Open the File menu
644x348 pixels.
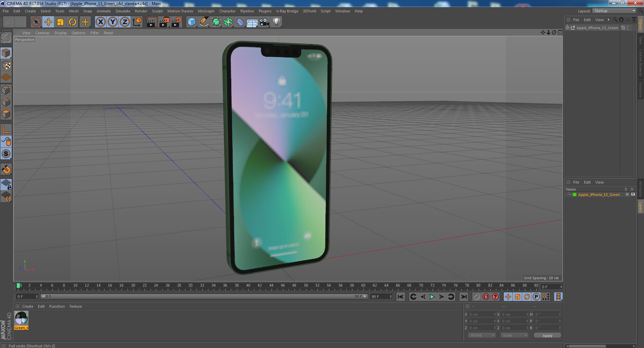pos(6,11)
